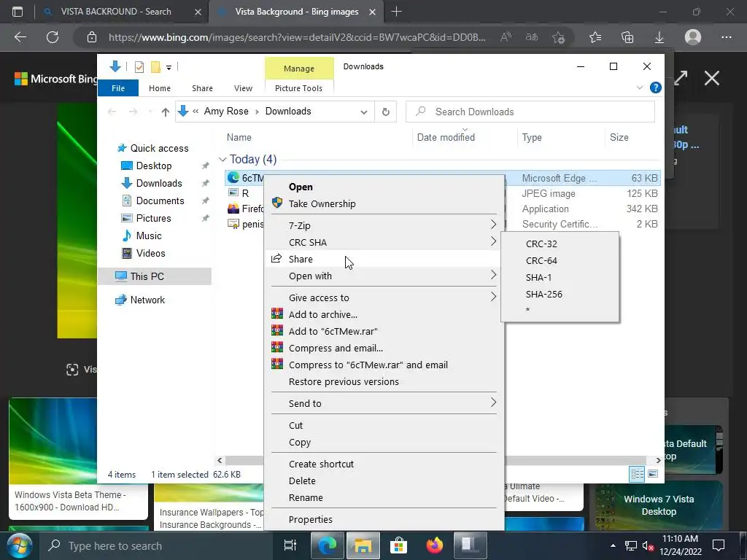
Task: Click the 342 KB size cell
Action: pos(642,209)
